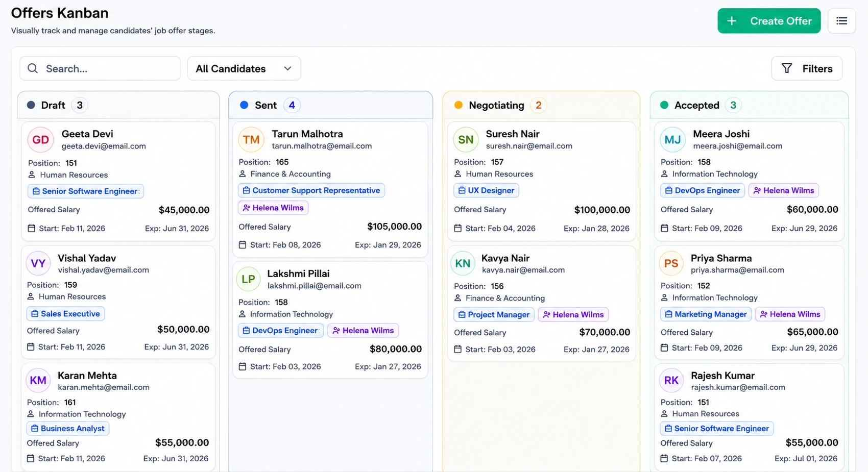Click the Business Analyst tag
The image size is (868, 472).
click(68, 429)
